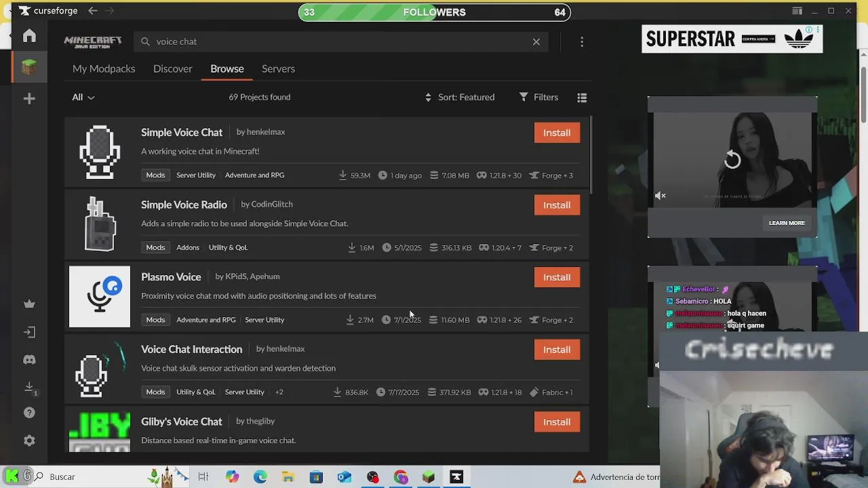Viewport: 868px width, 488px height.
Task: Switch to the Servers tab
Action: click(278, 68)
